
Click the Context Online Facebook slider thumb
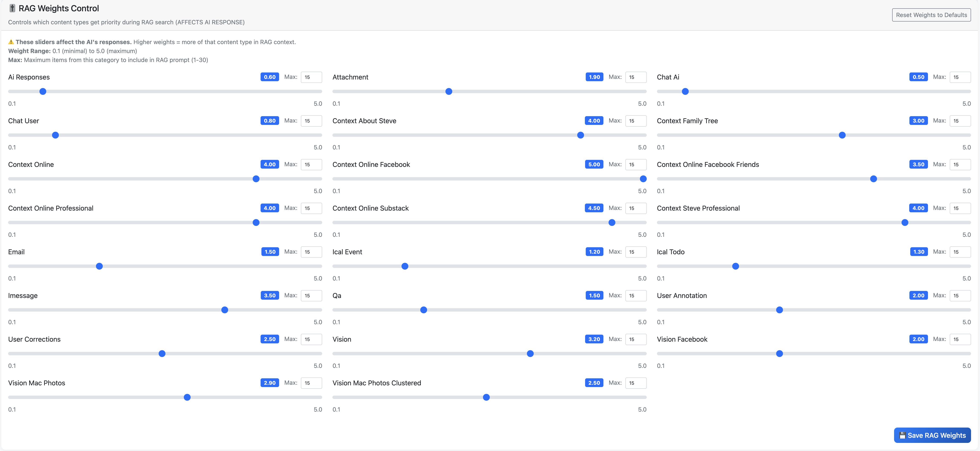643,179
